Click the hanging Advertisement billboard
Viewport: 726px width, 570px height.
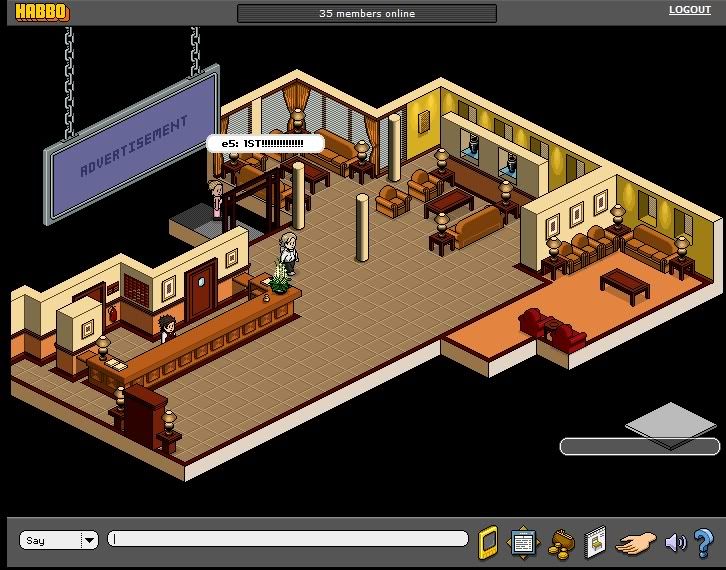(x=132, y=145)
